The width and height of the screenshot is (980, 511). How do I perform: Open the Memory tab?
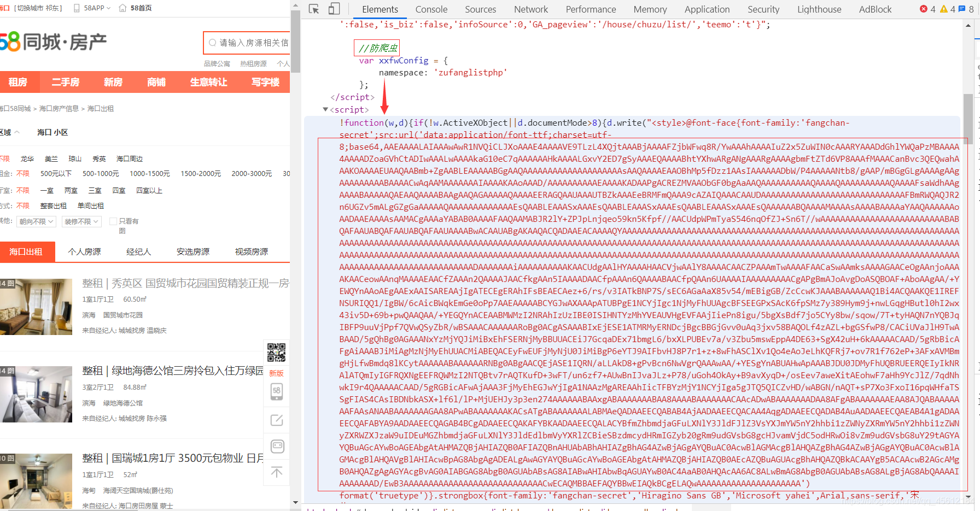coord(650,9)
